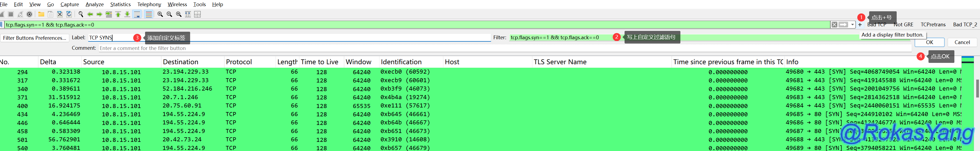The width and height of the screenshot is (980, 151).
Task: Click the plus add filter button
Action: click(860, 25)
